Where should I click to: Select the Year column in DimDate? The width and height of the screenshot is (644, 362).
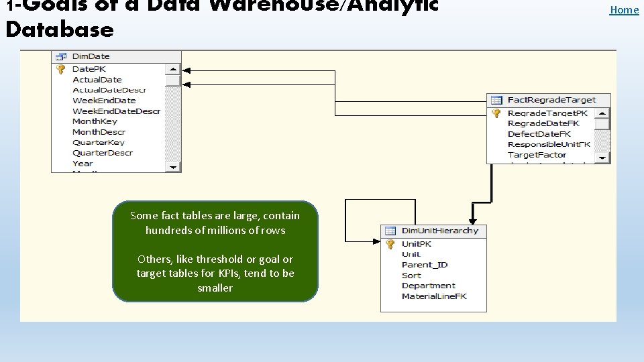coord(82,164)
